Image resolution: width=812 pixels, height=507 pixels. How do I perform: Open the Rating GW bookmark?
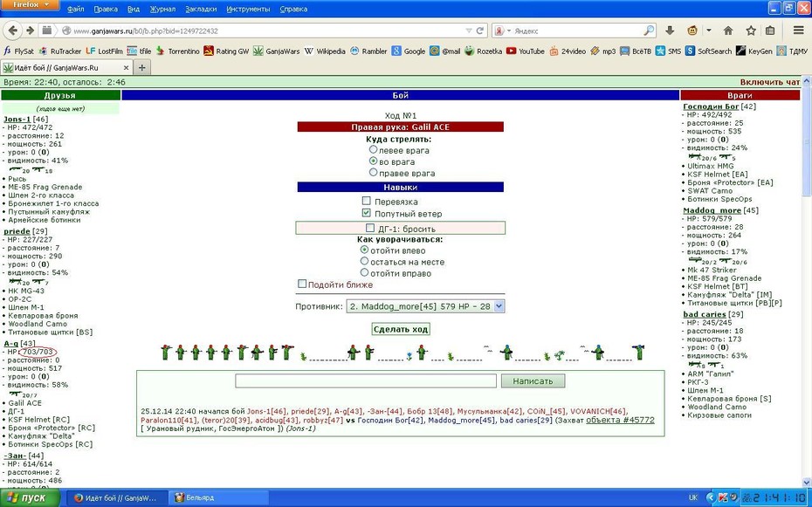(227, 51)
